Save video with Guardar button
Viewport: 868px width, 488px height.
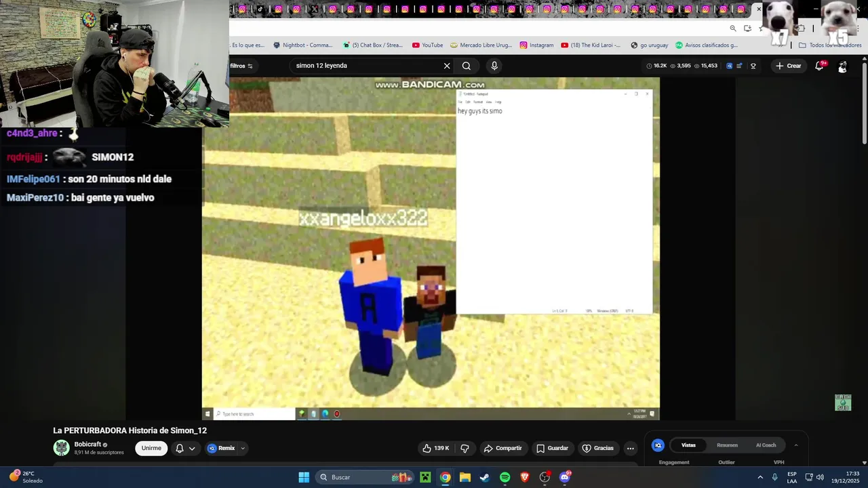tap(552, 448)
